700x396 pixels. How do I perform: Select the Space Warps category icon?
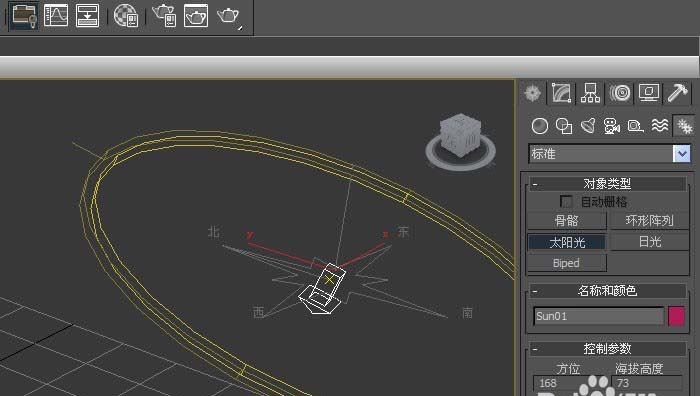(659, 126)
